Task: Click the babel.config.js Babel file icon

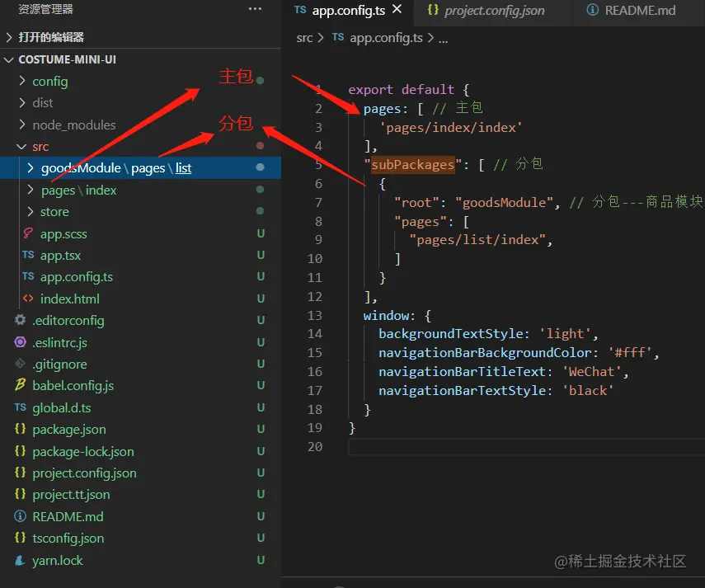Action: coord(20,386)
